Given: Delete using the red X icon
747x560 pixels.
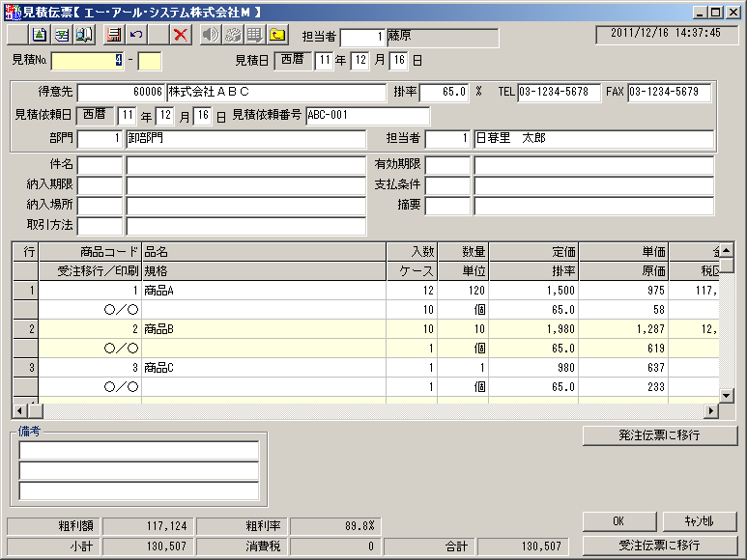Looking at the screenshot, I should (x=181, y=35).
